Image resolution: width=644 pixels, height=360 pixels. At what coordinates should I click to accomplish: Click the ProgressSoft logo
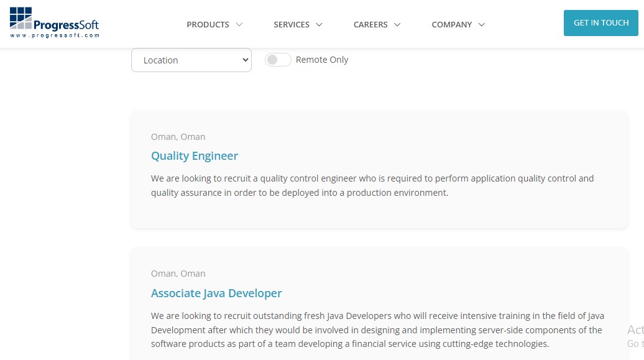pyautogui.click(x=54, y=22)
